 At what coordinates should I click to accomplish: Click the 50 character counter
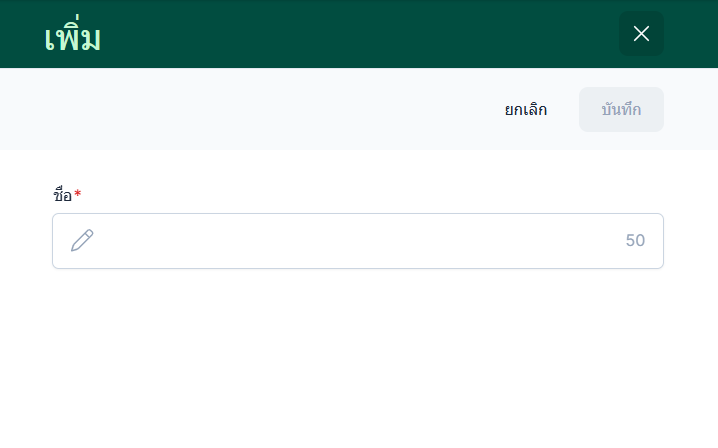tap(635, 241)
